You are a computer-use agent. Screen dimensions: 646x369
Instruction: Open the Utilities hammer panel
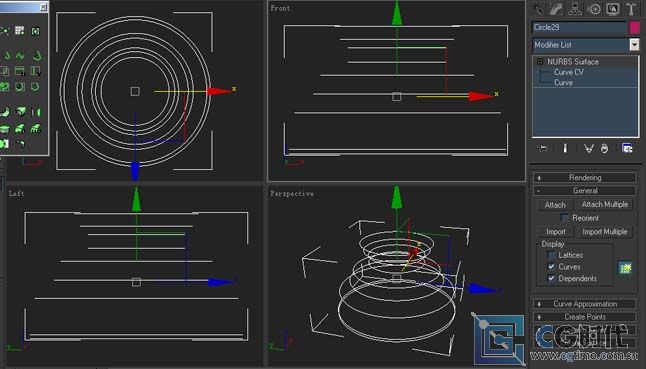click(631, 9)
